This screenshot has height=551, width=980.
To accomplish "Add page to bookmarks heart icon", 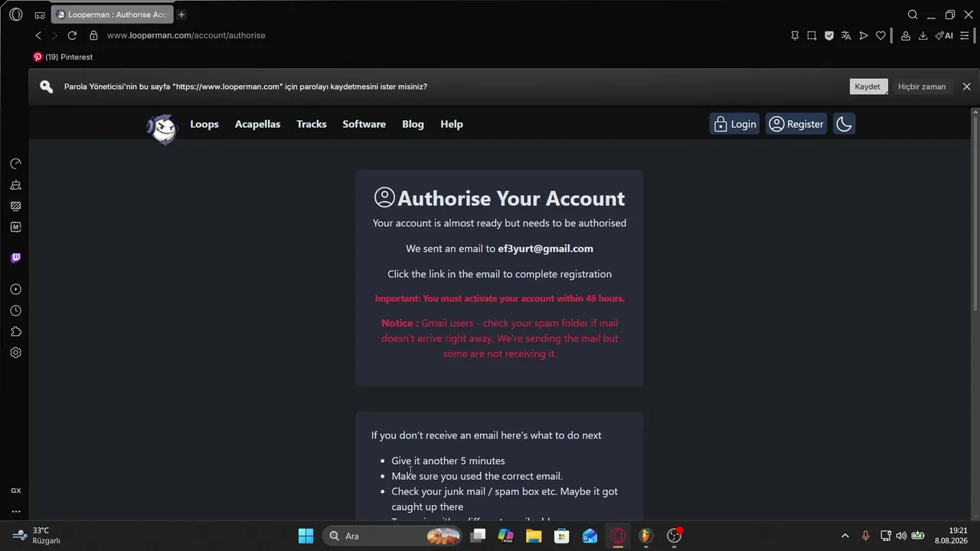I will [x=880, y=35].
